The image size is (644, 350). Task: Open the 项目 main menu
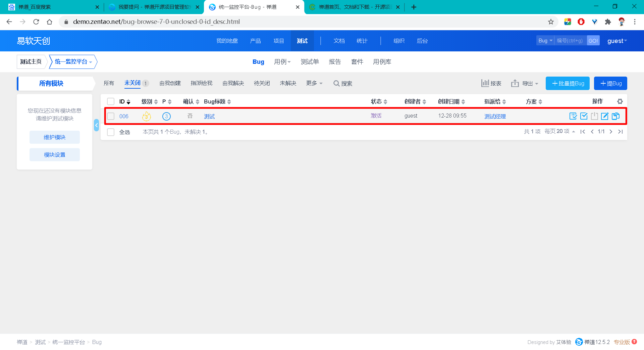click(279, 41)
